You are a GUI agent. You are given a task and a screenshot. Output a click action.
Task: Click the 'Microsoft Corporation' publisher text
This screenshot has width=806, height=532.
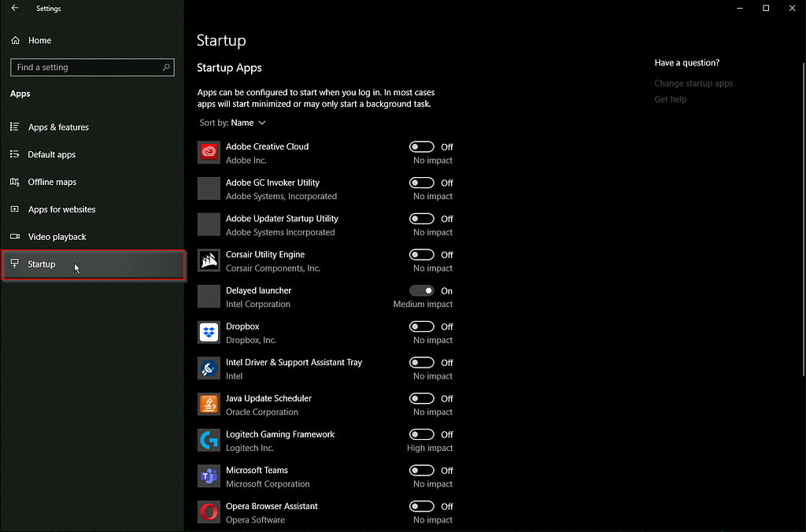pos(268,484)
